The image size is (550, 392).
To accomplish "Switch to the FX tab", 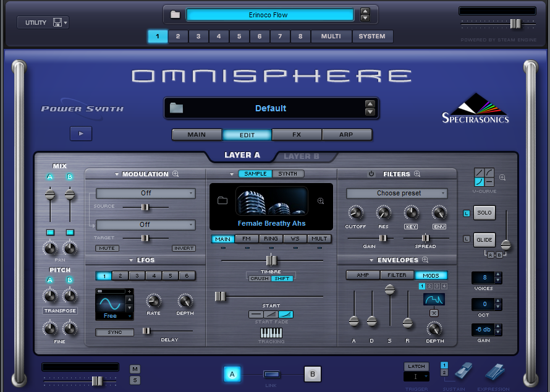I will click(x=297, y=134).
